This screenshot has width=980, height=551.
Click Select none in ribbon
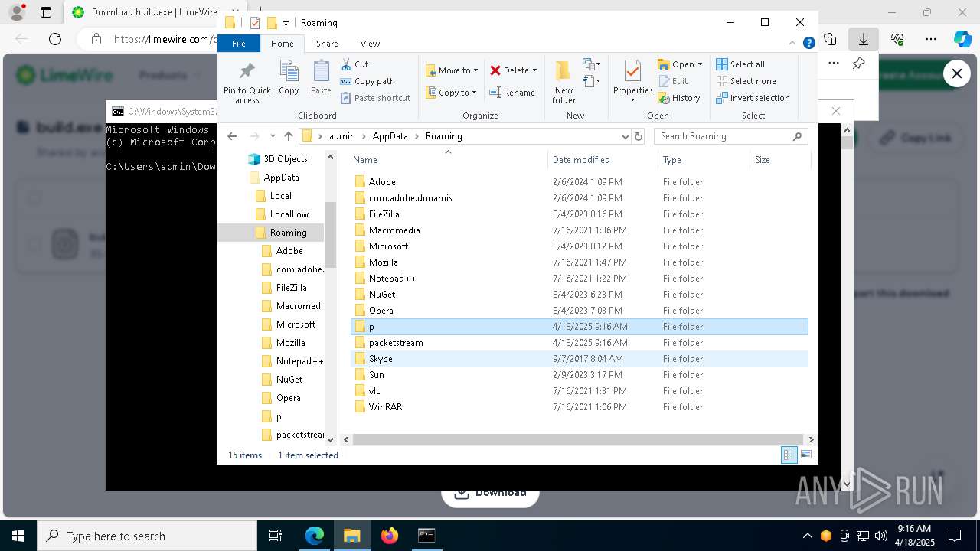pyautogui.click(x=746, y=81)
